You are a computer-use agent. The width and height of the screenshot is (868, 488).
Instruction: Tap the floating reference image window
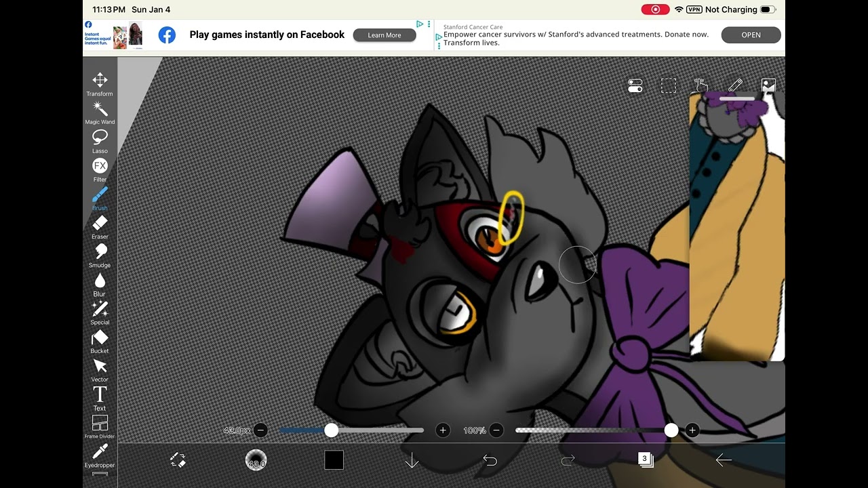[737, 226]
